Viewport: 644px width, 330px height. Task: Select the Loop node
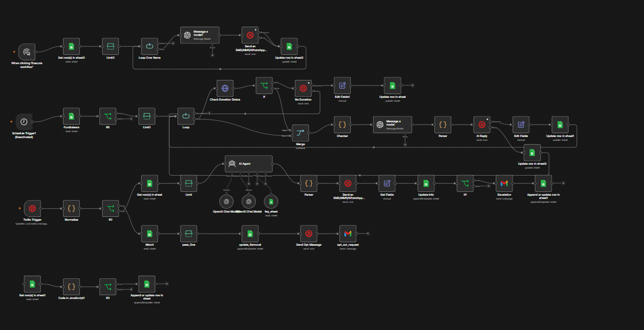click(186, 116)
